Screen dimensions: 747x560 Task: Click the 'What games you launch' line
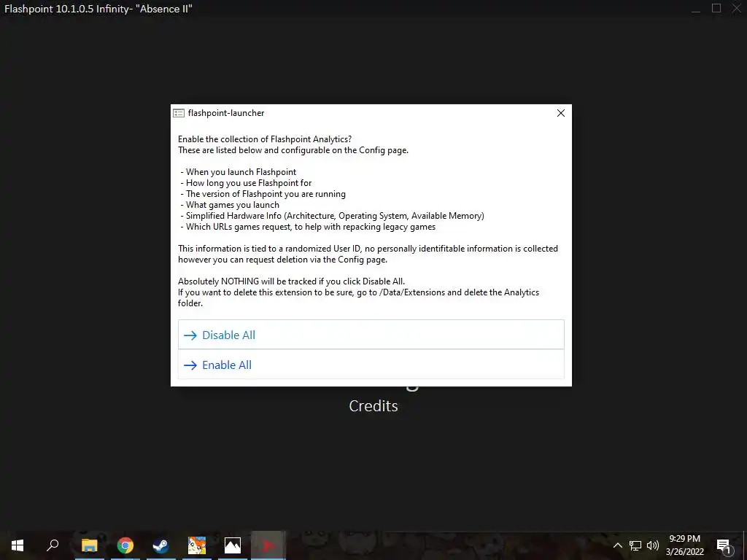230,205
